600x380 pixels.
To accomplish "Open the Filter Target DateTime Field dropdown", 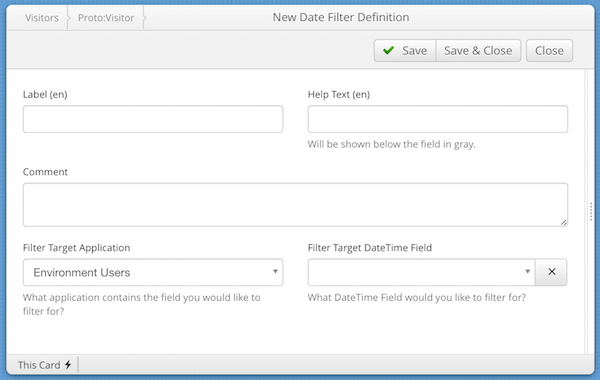I will (x=421, y=272).
